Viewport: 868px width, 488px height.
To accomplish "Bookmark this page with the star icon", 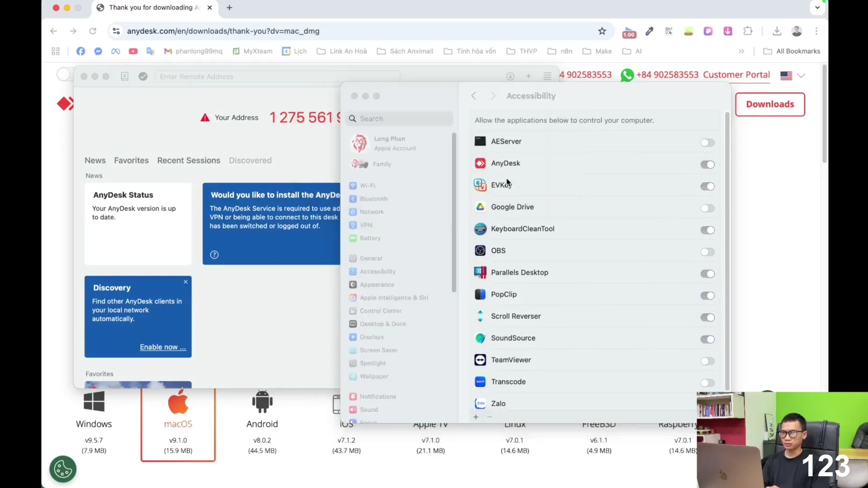I will (x=602, y=31).
